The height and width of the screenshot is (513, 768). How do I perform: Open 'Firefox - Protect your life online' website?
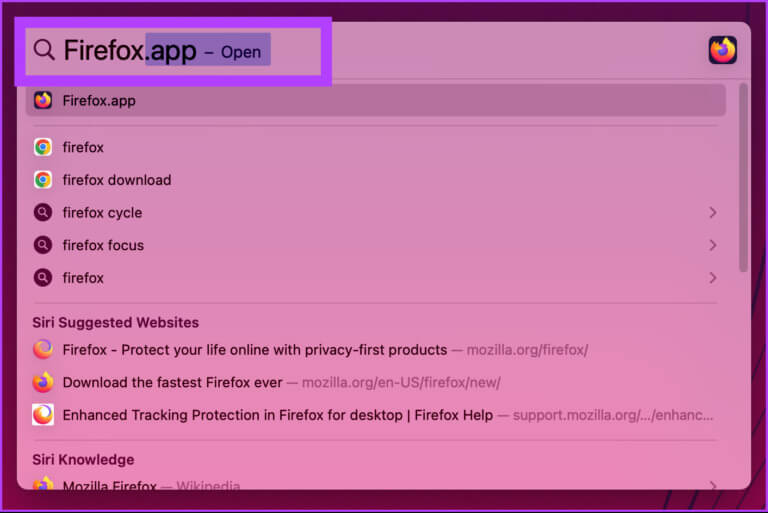[x=376, y=350]
